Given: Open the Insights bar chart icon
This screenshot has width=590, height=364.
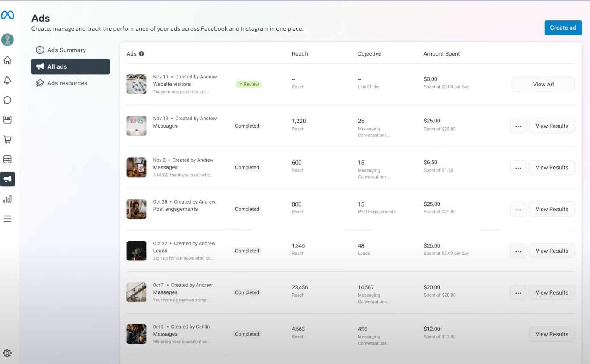Looking at the screenshot, I should click(7, 199).
